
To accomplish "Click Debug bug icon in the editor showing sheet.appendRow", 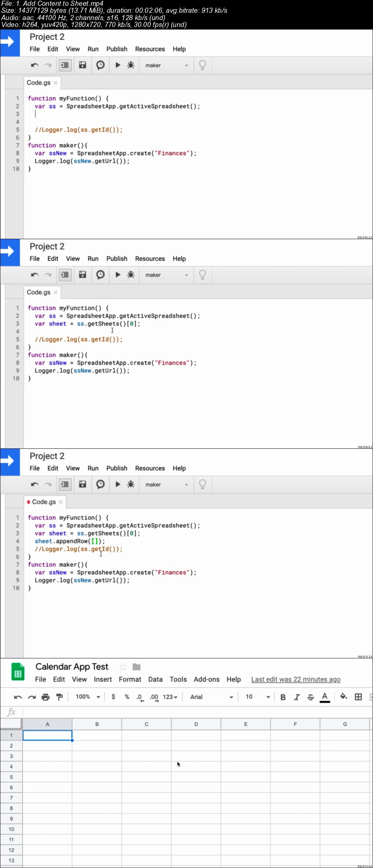I will click(x=131, y=484).
